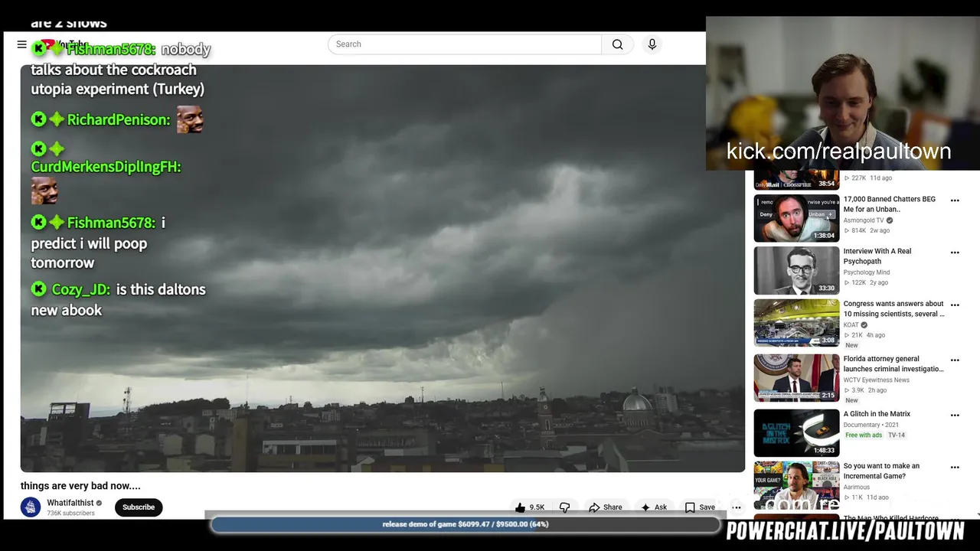Open title 'Florida attorney general launches criminal investigation'

[894, 364]
